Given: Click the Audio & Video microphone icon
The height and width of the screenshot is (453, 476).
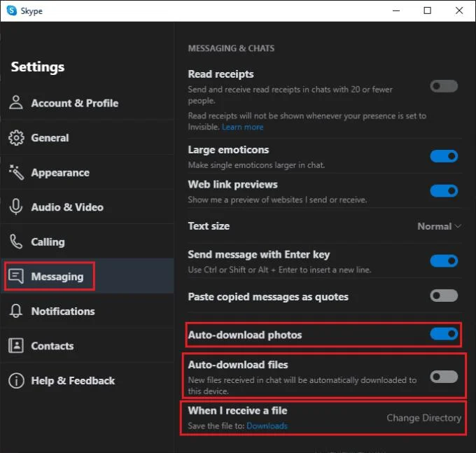Looking at the screenshot, I should tap(16, 207).
